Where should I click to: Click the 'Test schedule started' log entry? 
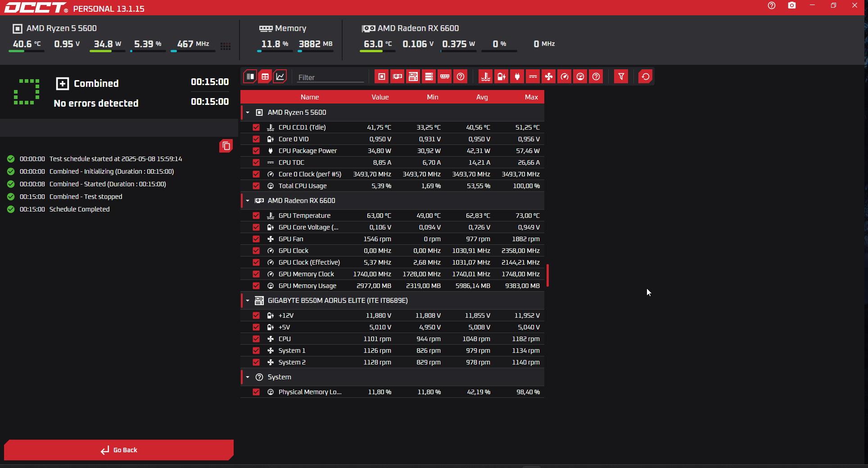pyautogui.click(x=116, y=159)
